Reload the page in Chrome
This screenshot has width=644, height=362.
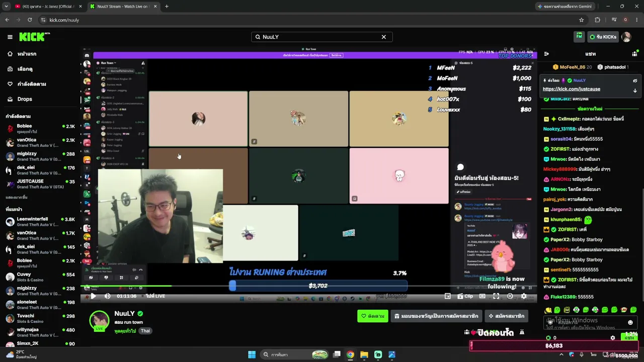[30, 20]
